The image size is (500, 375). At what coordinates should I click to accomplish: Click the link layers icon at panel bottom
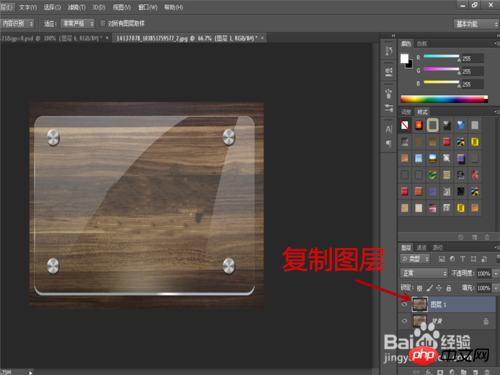click(x=416, y=372)
